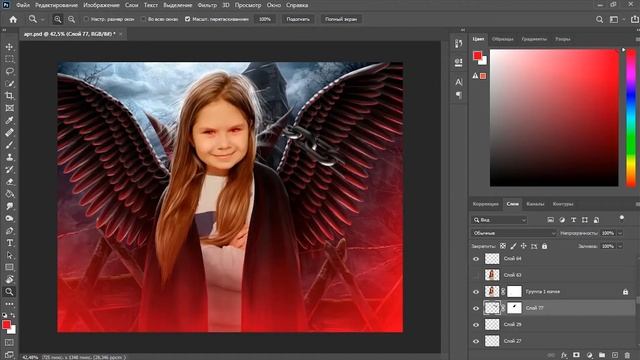Open the opacity slider arrow

coord(620,233)
